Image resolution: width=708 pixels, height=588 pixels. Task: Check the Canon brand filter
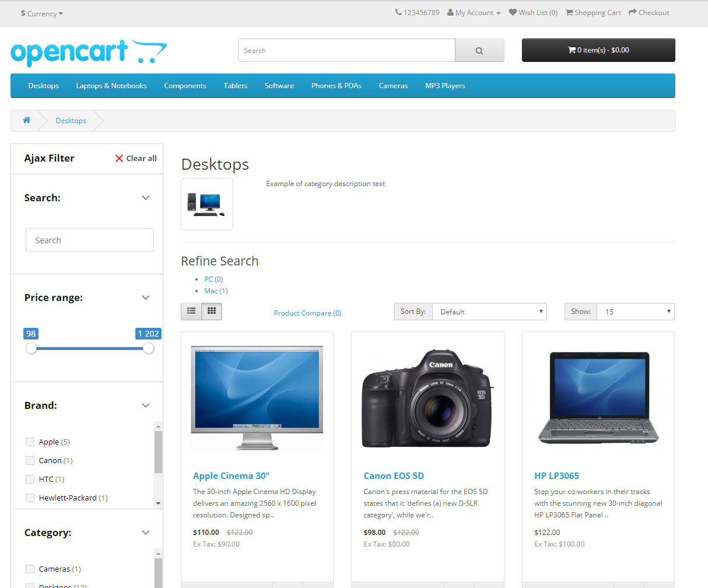click(30, 461)
